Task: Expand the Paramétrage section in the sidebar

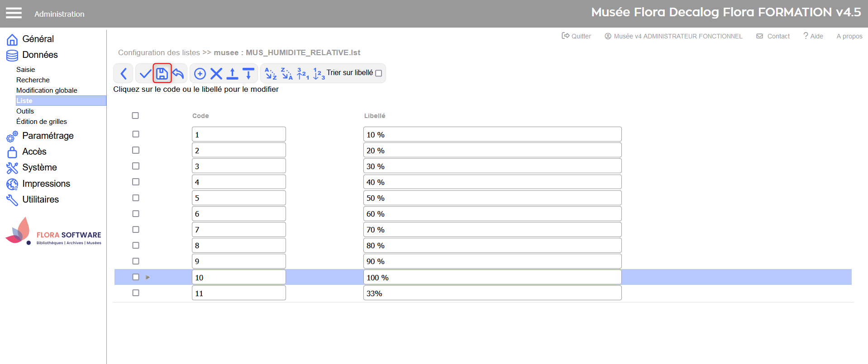Action: (48, 136)
